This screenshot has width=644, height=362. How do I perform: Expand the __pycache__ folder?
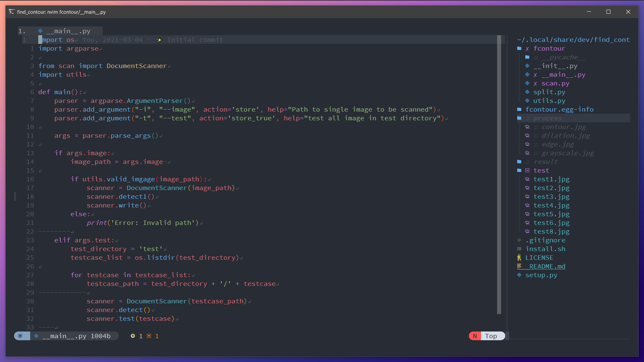[563, 57]
